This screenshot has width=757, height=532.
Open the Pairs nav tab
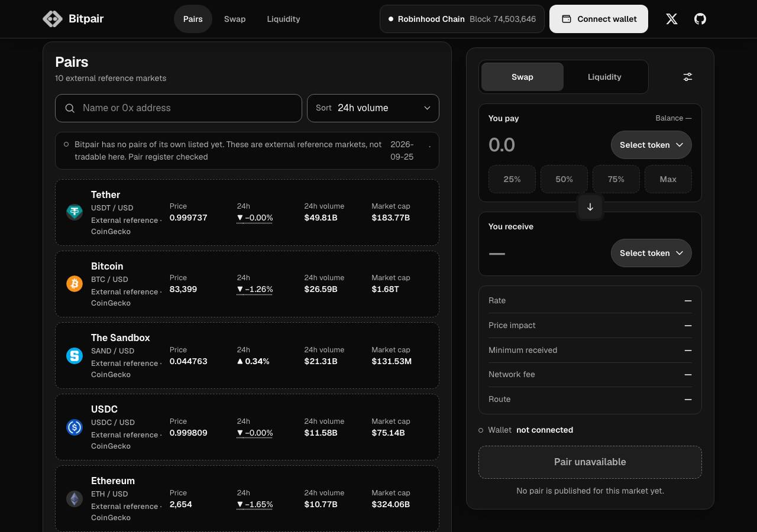point(193,19)
